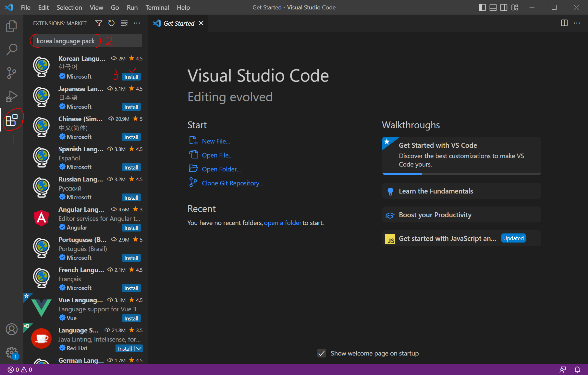
Task: Install the Japanese Language Pack
Action: pyautogui.click(x=131, y=107)
